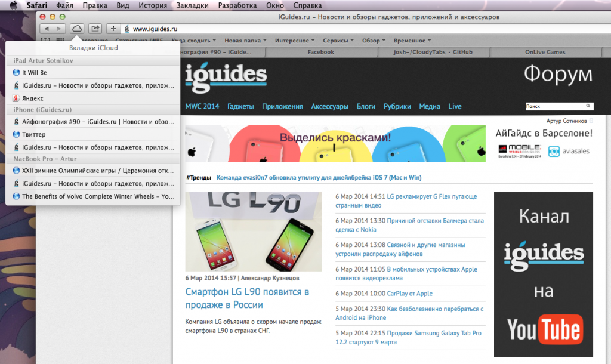The width and height of the screenshot is (611, 364).
Task: Open evasi0n7 jailbreak trend link
Action: click(319, 177)
